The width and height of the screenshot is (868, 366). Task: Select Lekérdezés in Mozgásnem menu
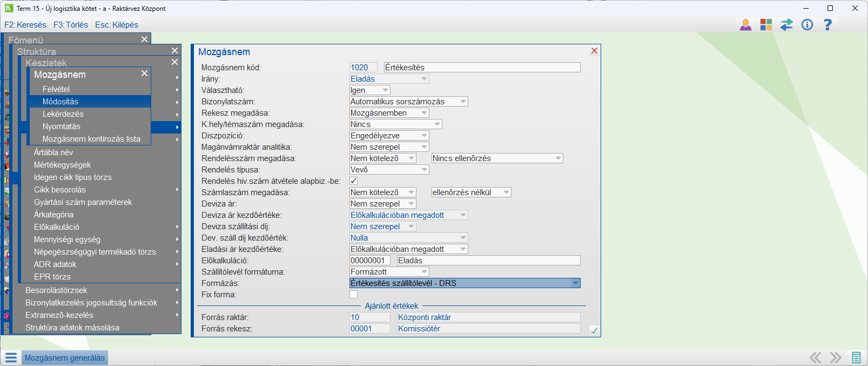pos(63,114)
